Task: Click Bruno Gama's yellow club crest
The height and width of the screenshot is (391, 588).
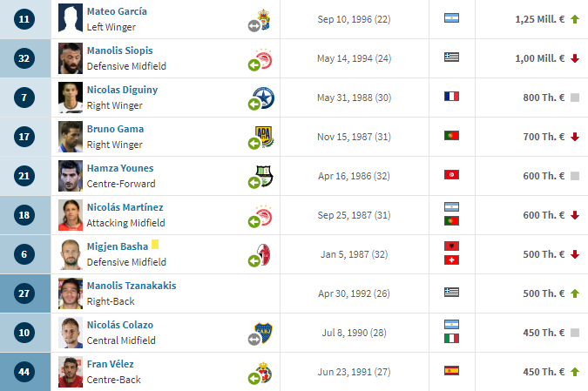Action: pos(264,137)
